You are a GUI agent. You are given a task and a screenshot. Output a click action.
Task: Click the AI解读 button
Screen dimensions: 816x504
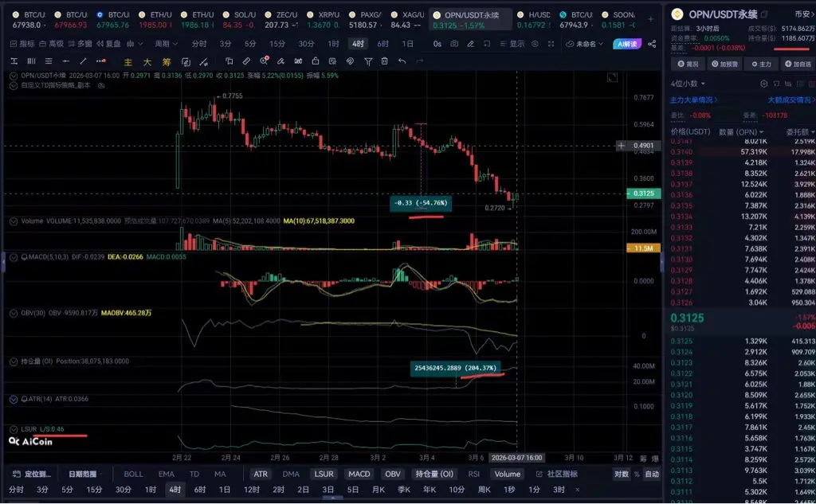(627, 44)
